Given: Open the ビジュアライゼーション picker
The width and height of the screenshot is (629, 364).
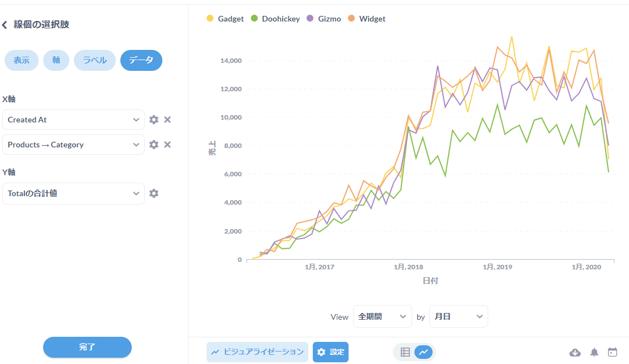Looking at the screenshot, I should [257, 352].
